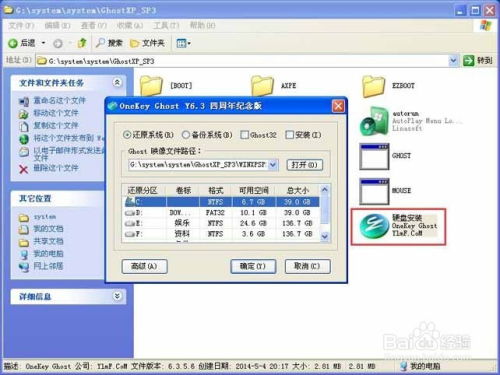Select the [BOOT] folder icon
The width and height of the screenshot is (500, 375).
[151, 86]
